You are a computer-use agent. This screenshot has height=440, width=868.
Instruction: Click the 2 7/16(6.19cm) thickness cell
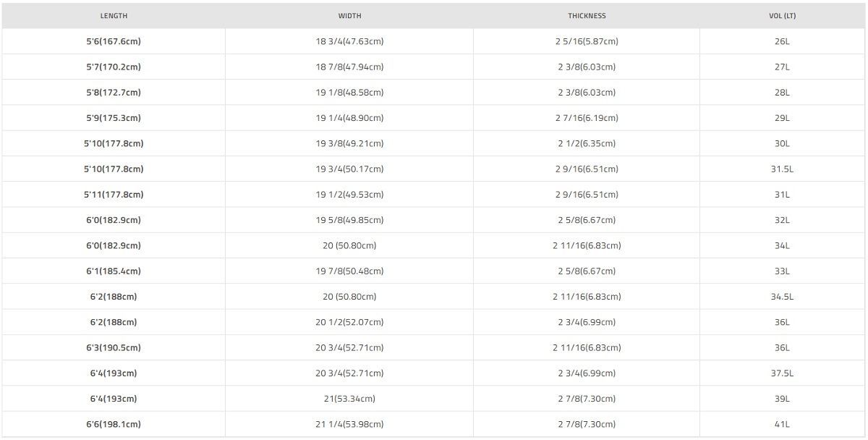tap(587, 118)
